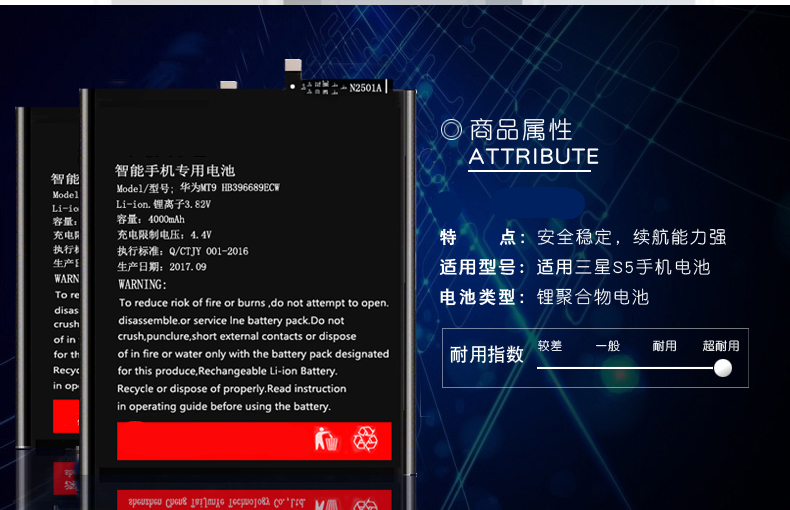790x510 pixels.
Task: Click the 生产日期: 2017.09 line
Action: point(161,267)
